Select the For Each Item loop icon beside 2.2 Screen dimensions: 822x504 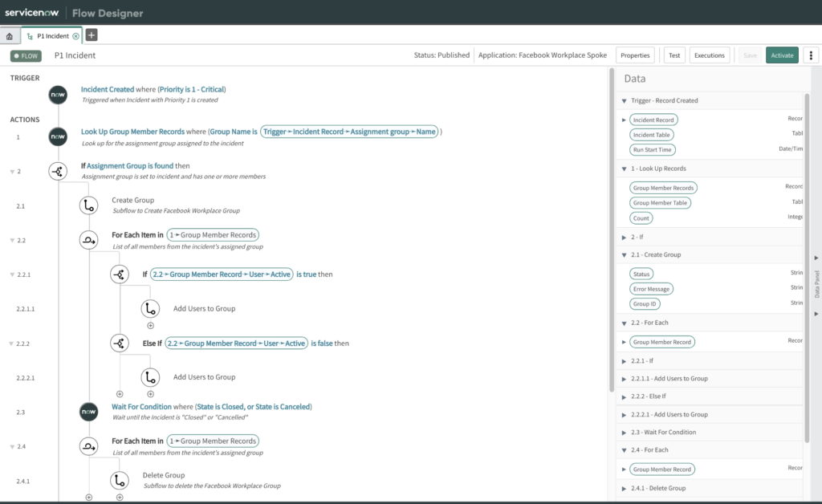coord(88,240)
